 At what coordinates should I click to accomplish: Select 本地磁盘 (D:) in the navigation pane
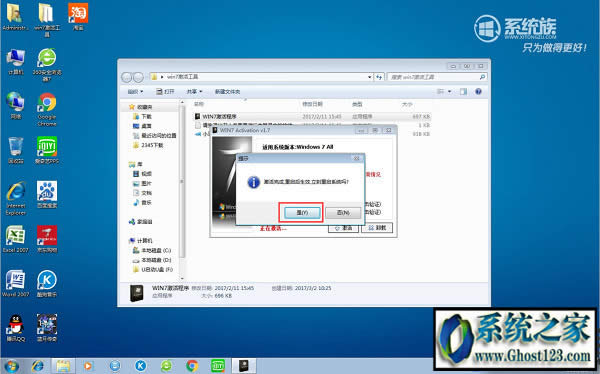152,260
